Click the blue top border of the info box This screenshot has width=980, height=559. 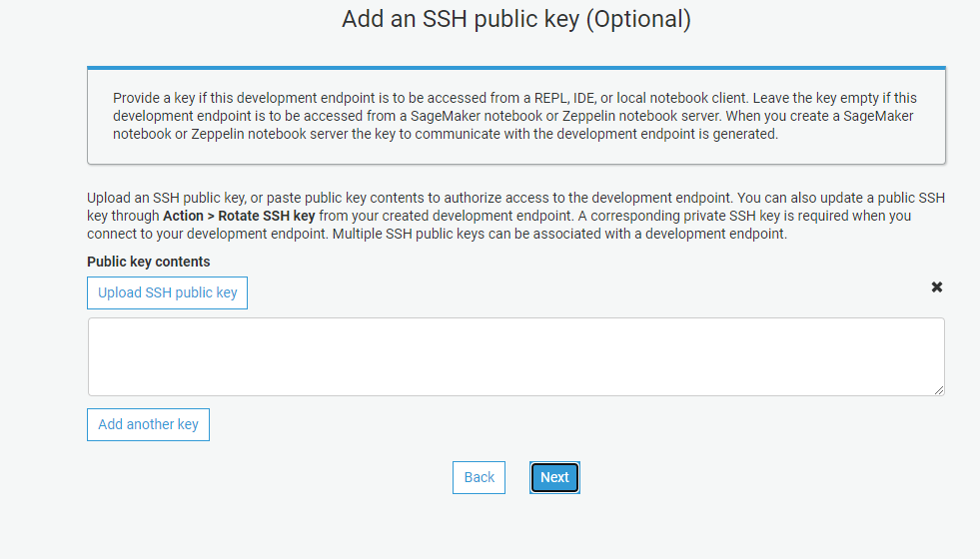515,68
